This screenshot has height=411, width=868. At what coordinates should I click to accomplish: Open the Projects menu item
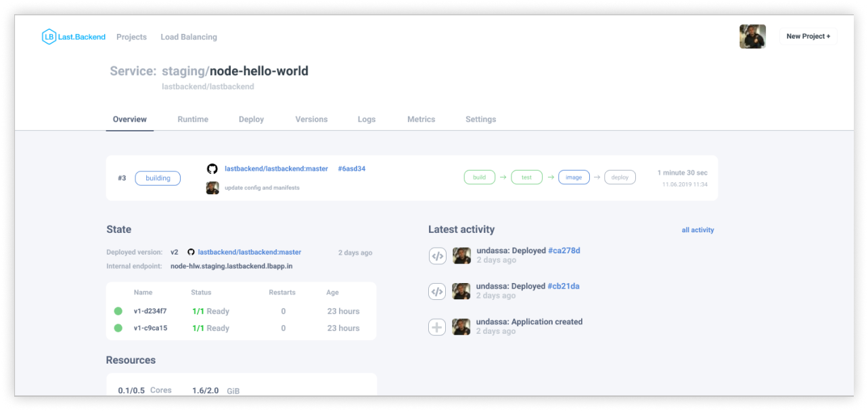131,37
